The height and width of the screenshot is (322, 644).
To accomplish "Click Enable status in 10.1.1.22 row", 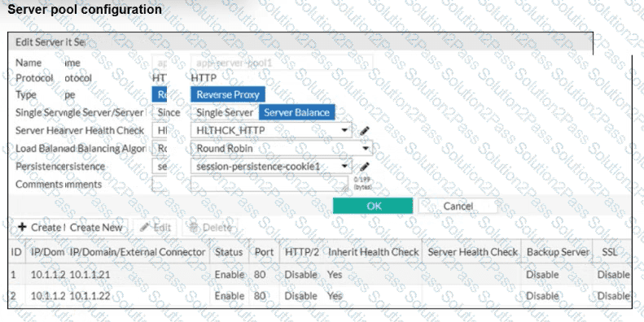I will click(230, 296).
